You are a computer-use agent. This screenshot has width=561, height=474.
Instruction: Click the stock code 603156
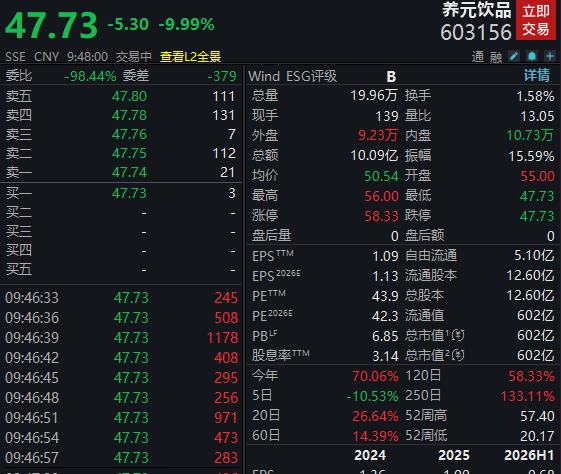tap(476, 32)
